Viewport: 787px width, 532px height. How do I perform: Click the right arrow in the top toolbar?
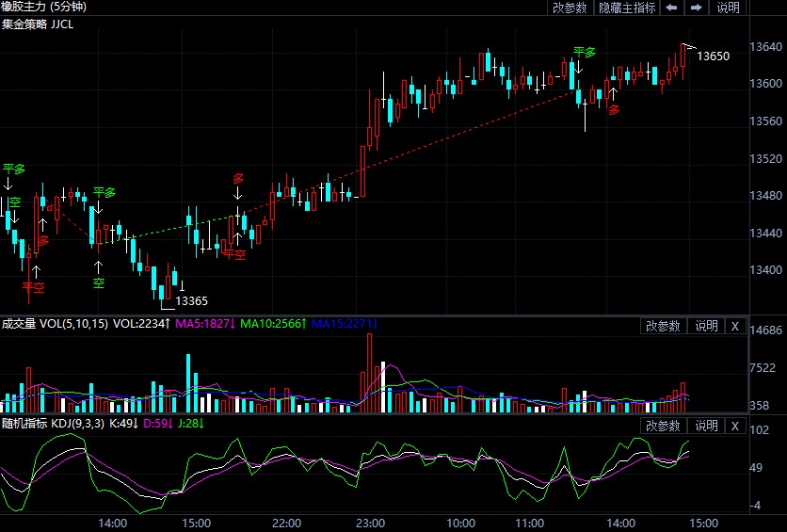[697, 8]
